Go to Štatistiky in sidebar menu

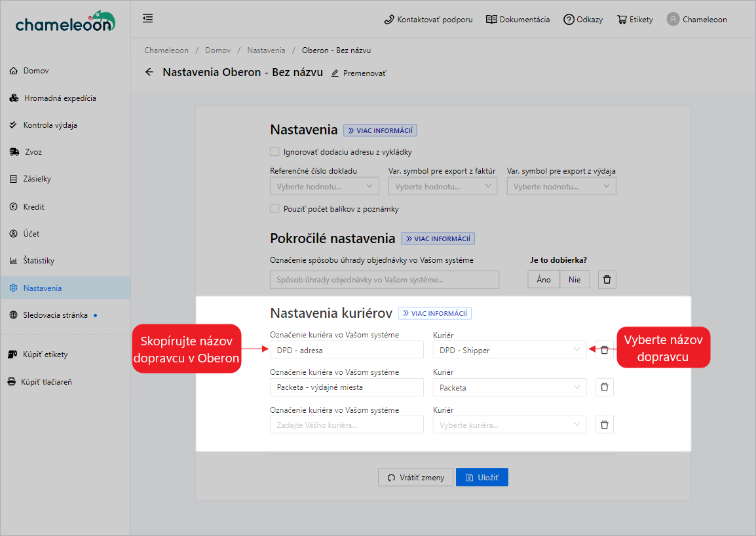39,261
